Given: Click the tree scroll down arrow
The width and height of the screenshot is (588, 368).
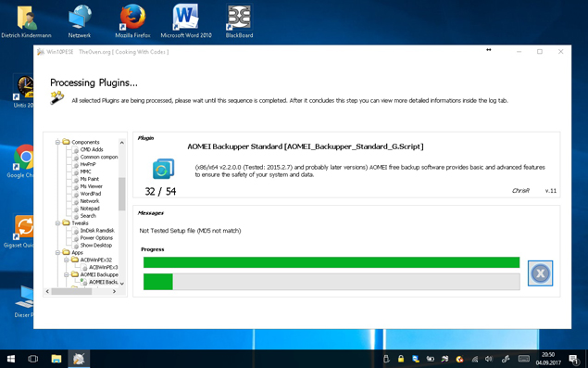Looking at the screenshot, I should point(122,284).
